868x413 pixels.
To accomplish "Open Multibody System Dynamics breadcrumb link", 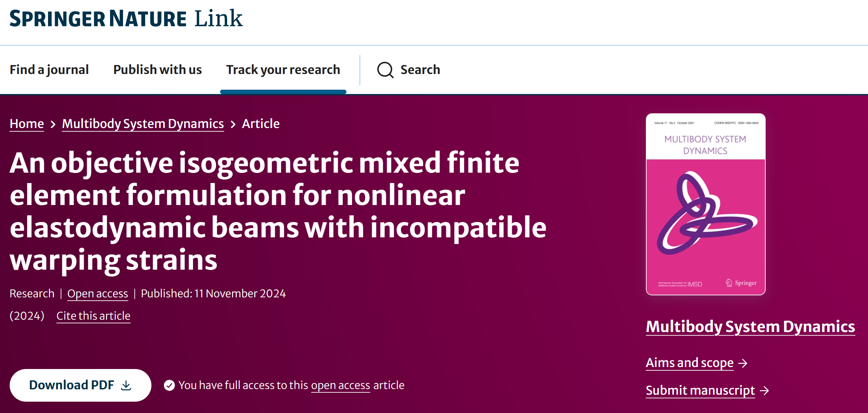I will [x=143, y=124].
